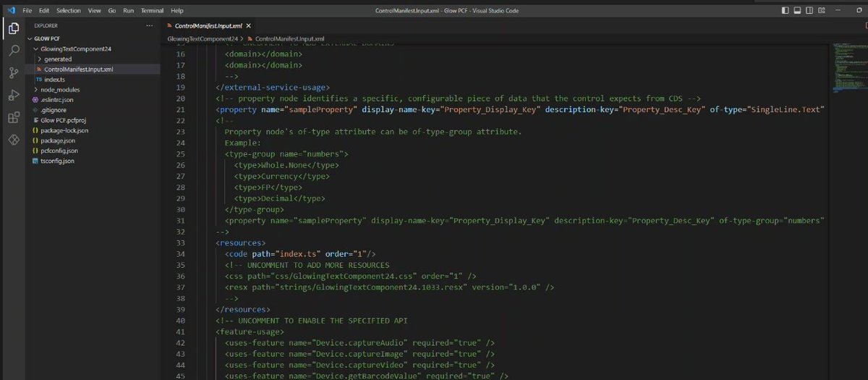This screenshot has width=868, height=380.
Task: Expand the node_modules folder
Action: click(x=35, y=89)
